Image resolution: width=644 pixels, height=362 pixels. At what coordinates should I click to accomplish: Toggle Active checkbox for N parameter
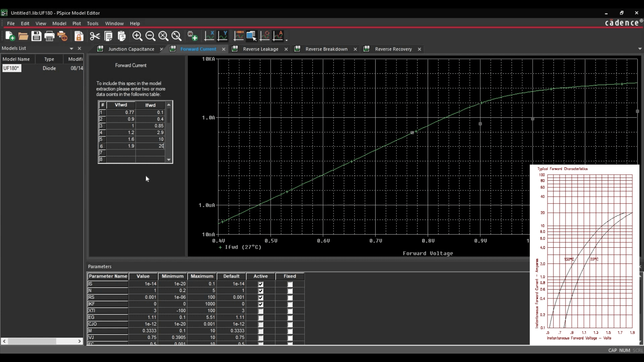pyautogui.click(x=261, y=291)
